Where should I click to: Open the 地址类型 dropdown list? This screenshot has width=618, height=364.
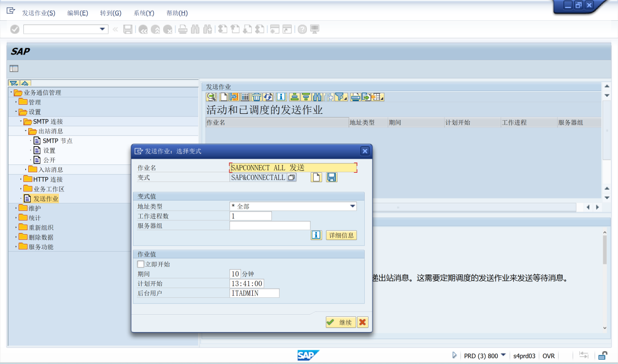pos(353,206)
